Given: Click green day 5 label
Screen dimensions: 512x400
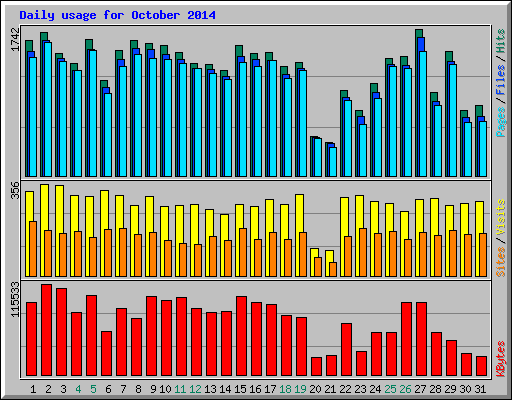Looking at the screenshot, I should coord(93,389).
